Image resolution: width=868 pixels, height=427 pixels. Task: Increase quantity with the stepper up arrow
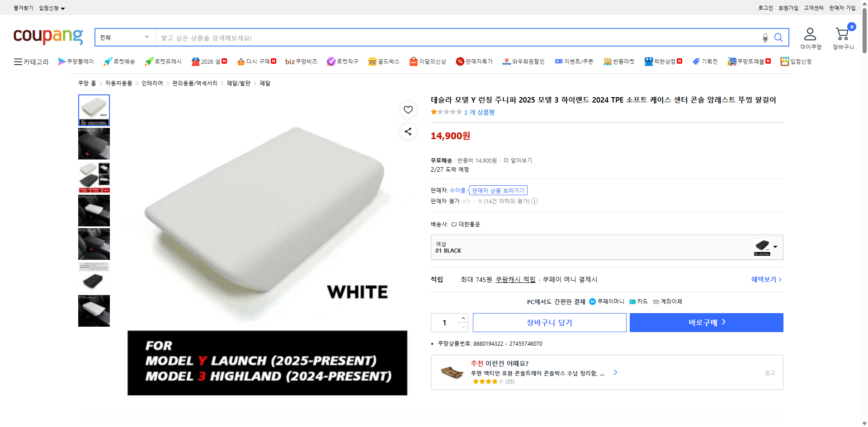click(x=463, y=318)
